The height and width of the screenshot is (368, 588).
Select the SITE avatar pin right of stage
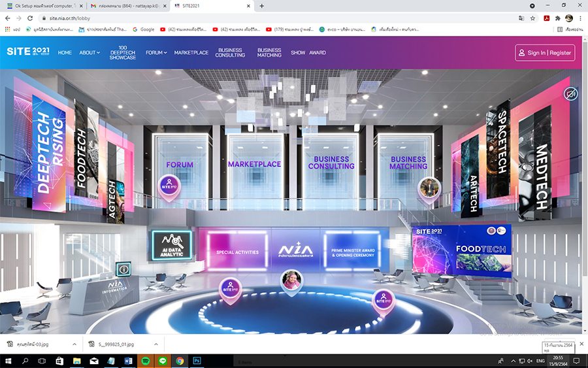pyautogui.click(x=384, y=301)
